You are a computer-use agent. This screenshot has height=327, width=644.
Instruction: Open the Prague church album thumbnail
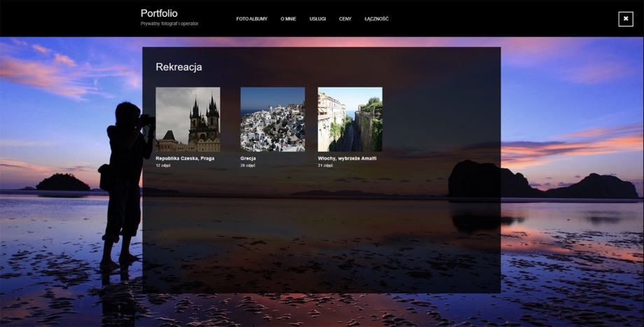pyautogui.click(x=188, y=119)
